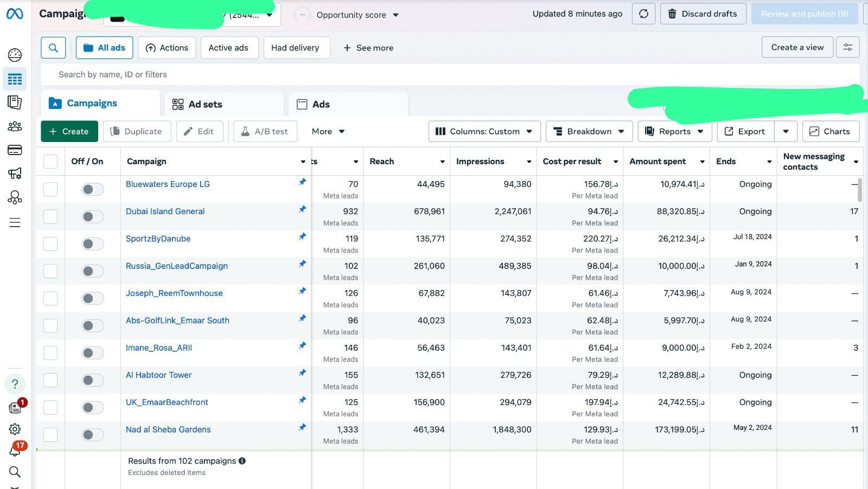The height and width of the screenshot is (489, 868).
Task: Open Amount spent column dropdown arrow
Action: coord(702,162)
